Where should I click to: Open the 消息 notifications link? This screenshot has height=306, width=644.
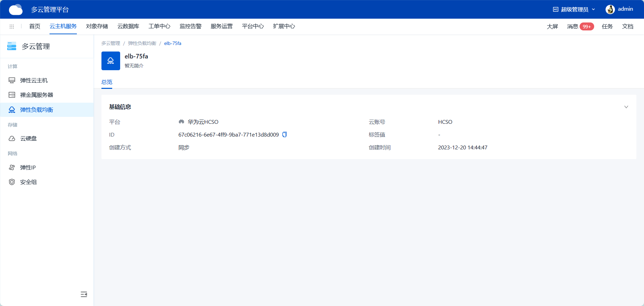point(572,27)
